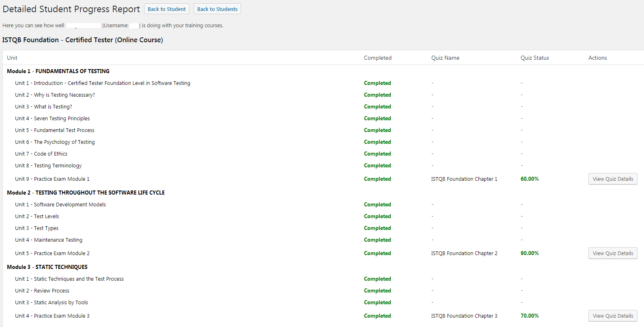This screenshot has height=327, width=644.
Task: Click the Quiz Status column header
Action: point(535,58)
